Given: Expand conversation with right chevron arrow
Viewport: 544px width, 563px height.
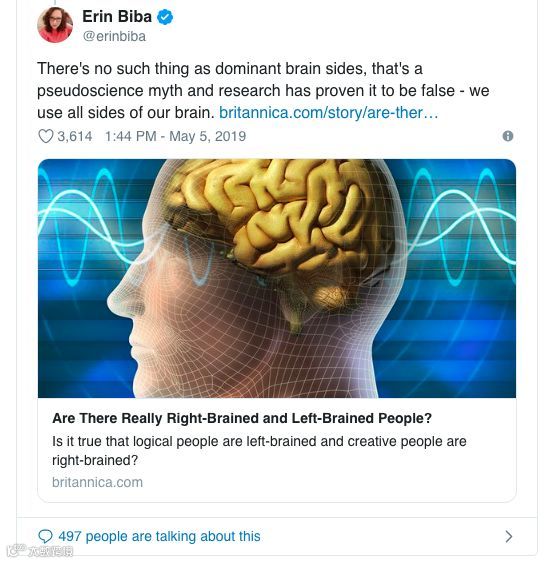Looking at the screenshot, I should [x=508, y=536].
